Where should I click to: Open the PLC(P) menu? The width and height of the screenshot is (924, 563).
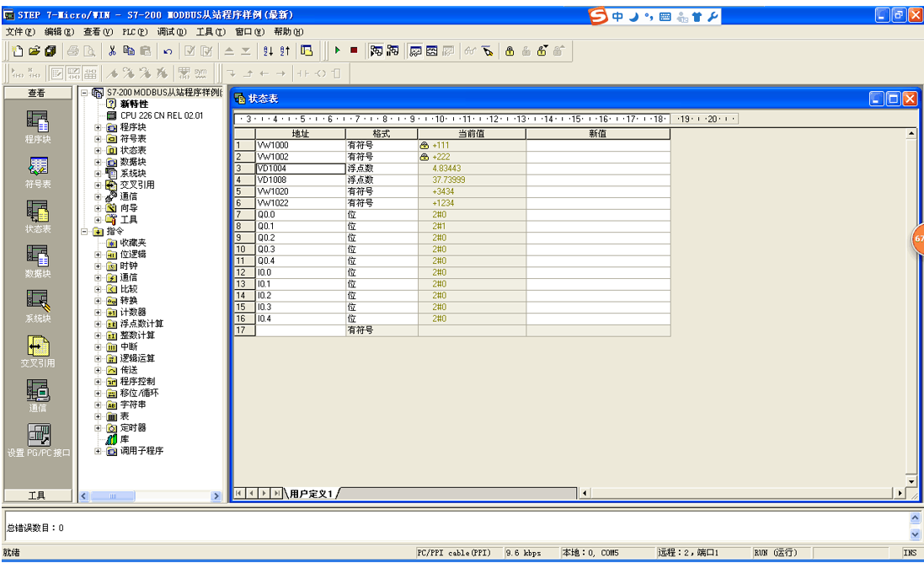135,32
